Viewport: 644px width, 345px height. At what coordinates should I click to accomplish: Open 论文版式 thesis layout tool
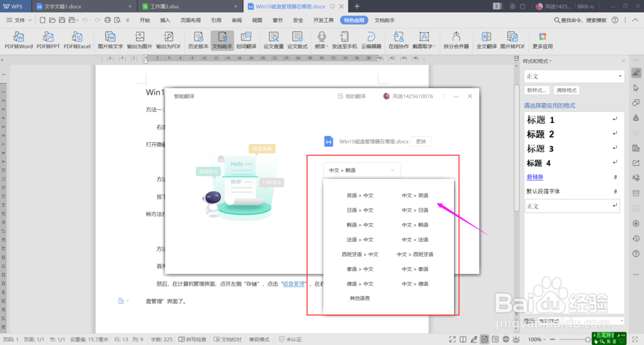(x=298, y=41)
